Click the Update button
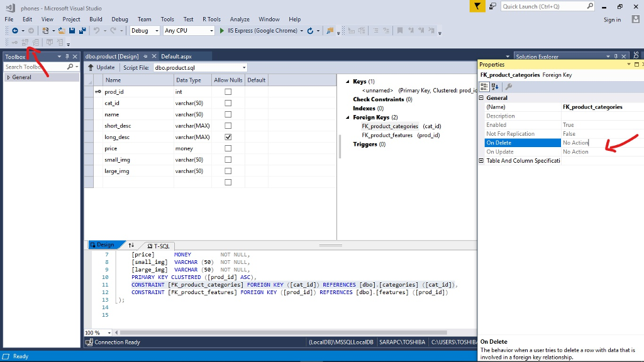The width and height of the screenshot is (644, 362). tap(101, 67)
